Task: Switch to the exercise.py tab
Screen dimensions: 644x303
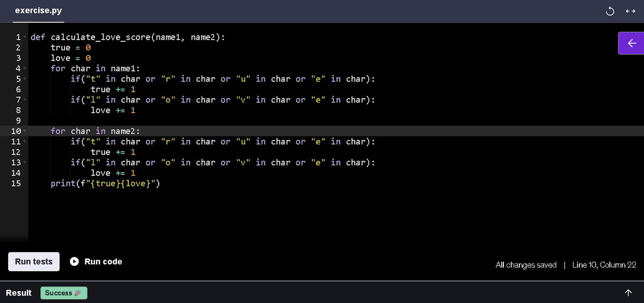Action: tap(38, 11)
